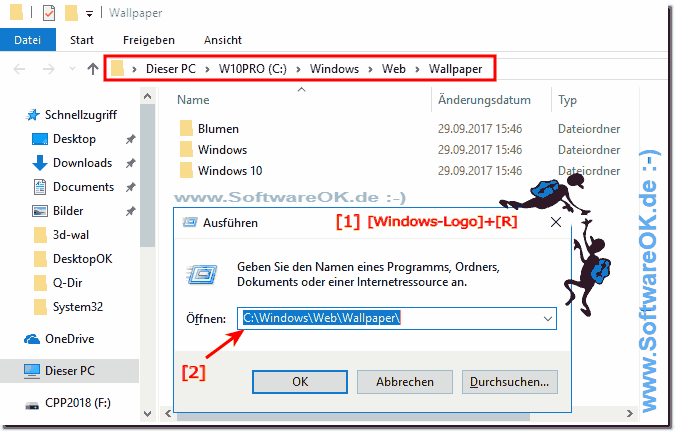Select W10PRO (C:) in address breadcrumb

[253, 69]
